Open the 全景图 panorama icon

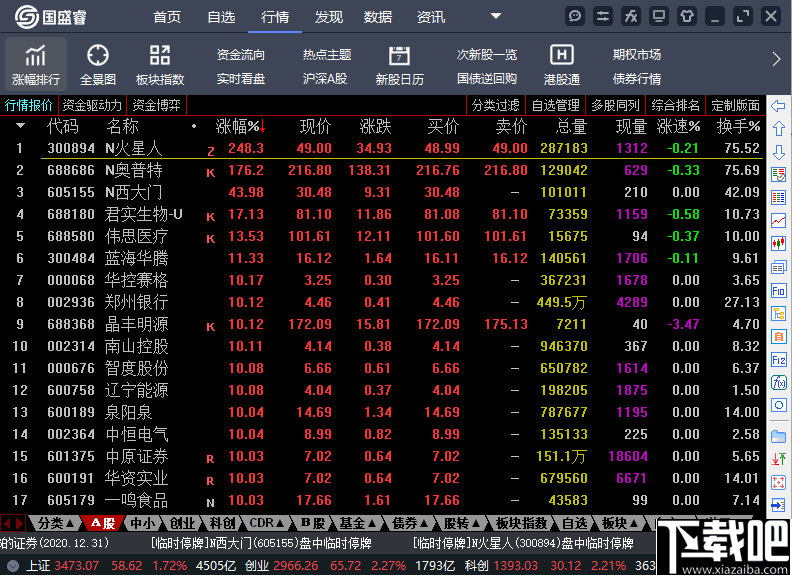click(x=97, y=65)
